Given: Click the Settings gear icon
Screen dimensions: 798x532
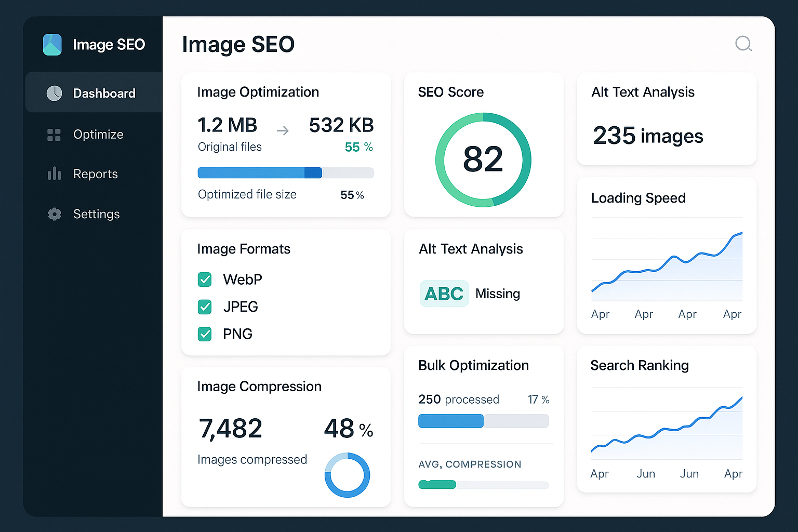Looking at the screenshot, I should [x=54, y=214].
